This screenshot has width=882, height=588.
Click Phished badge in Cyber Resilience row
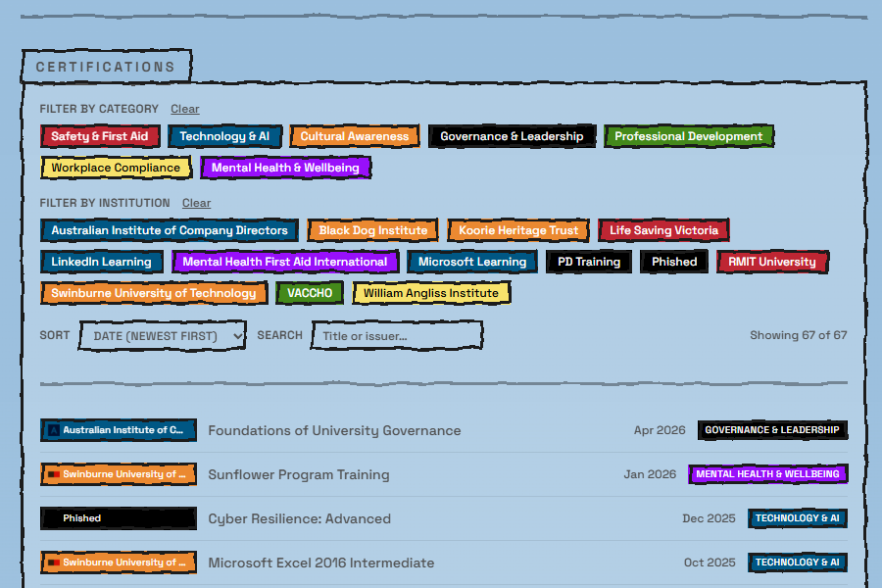(119, 518)
